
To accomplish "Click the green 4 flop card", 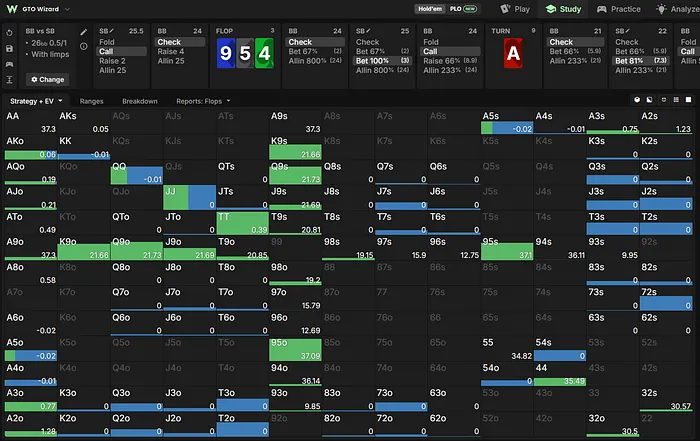I will point(264,54).
